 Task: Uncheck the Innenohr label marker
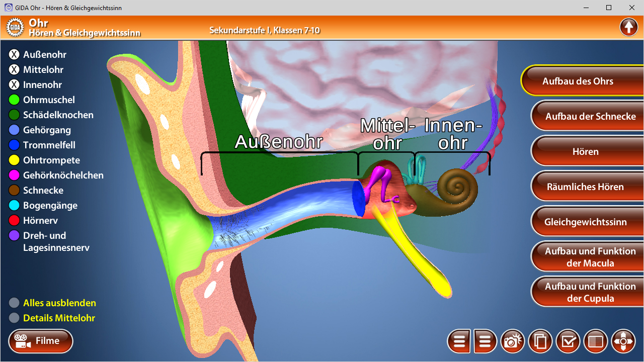click(x=14, y=85)
